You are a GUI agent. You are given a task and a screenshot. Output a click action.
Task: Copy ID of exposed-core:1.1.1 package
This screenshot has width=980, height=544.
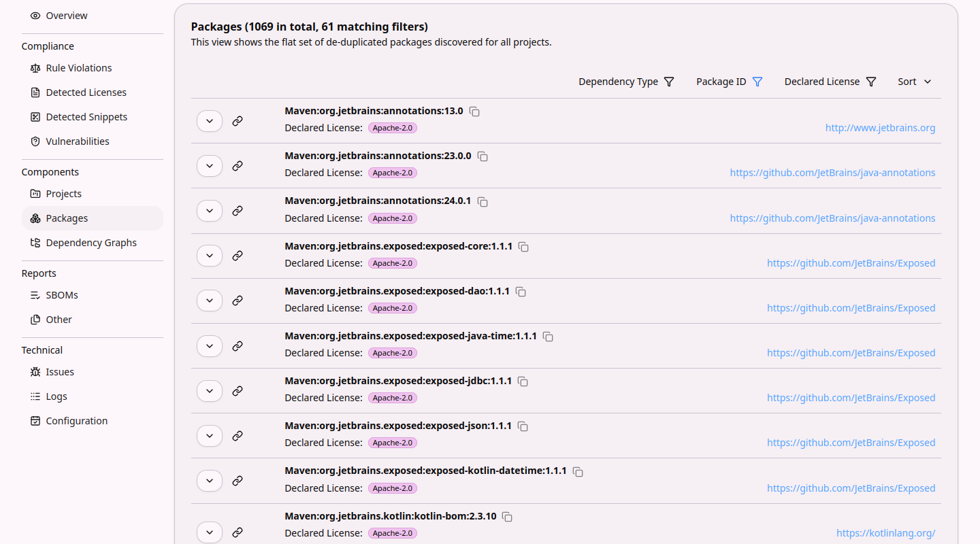(523, 247)
